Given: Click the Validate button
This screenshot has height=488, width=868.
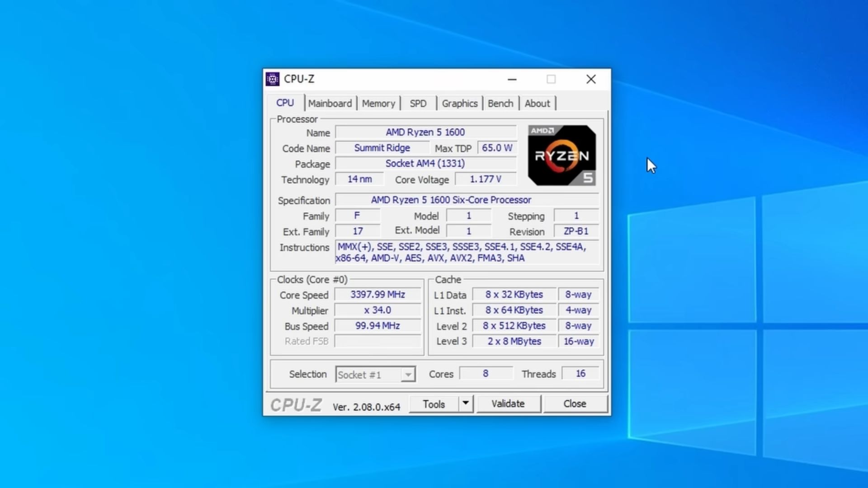Looking at the screenshot, I should click(x=508, y=404).
